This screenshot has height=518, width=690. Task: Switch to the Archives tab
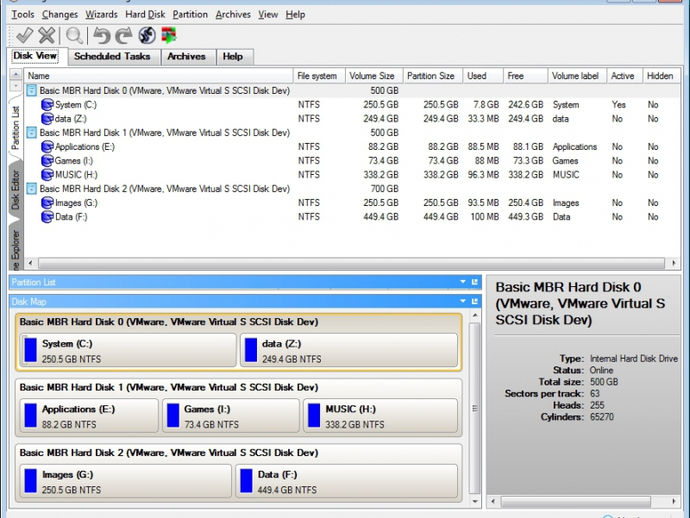coord(187,56)
